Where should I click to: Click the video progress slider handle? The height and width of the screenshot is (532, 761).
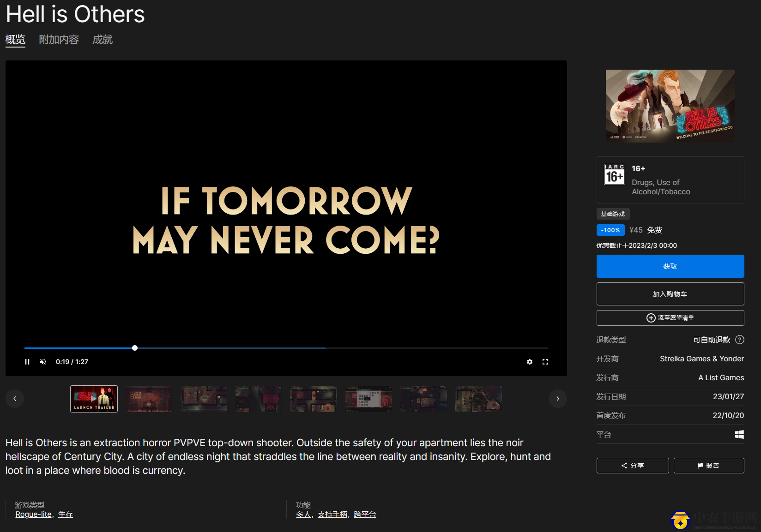tap(135, 348)
